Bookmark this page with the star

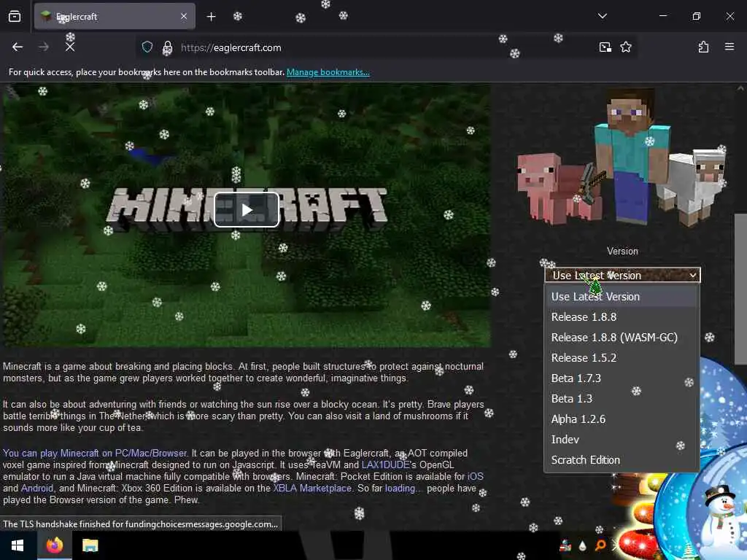[x=625, y=47]
